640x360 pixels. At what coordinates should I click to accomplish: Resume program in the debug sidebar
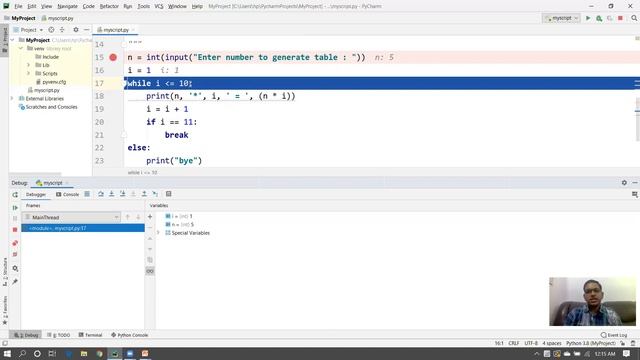tap(15, 207)
